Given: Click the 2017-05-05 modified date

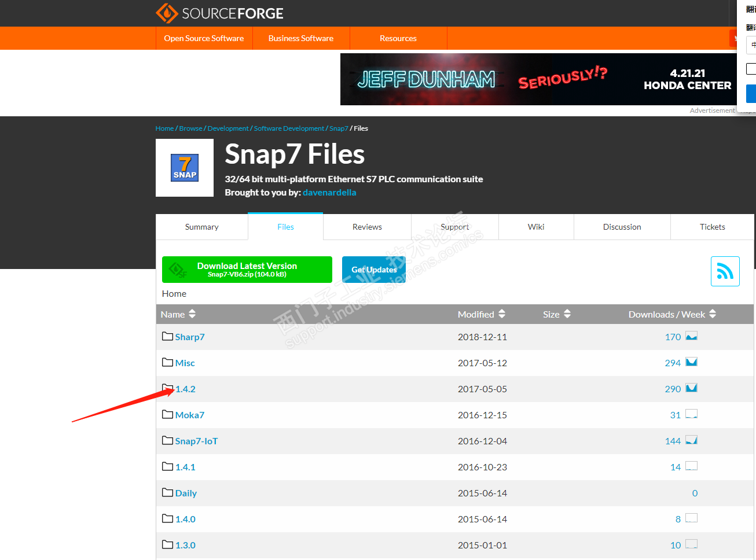Looking at the screenshot, I should [482, 389].
